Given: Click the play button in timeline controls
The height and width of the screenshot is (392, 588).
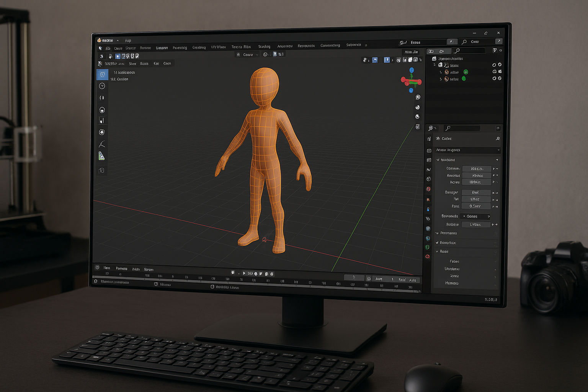Looking at the screenshot, I should [244, 273].
